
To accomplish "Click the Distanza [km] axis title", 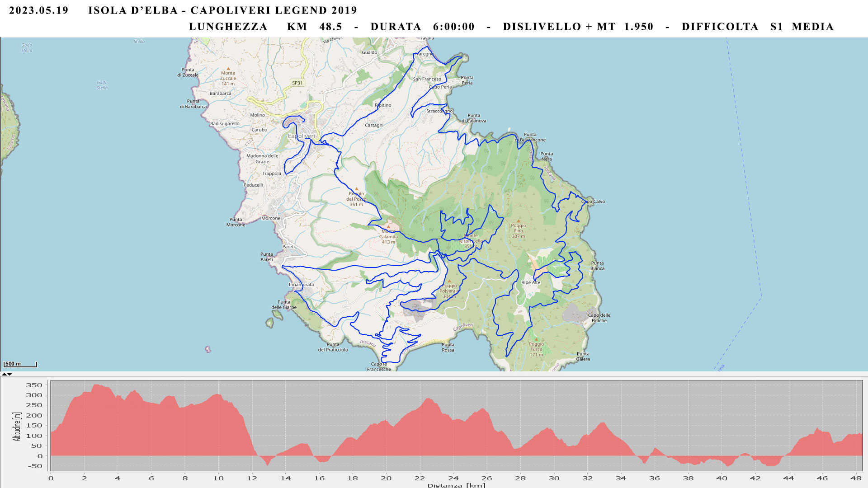I will [456, 485].
